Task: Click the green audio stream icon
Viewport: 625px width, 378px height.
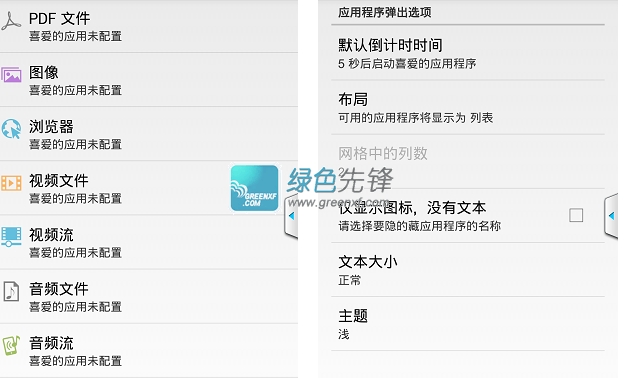Action: pos(11,345)
